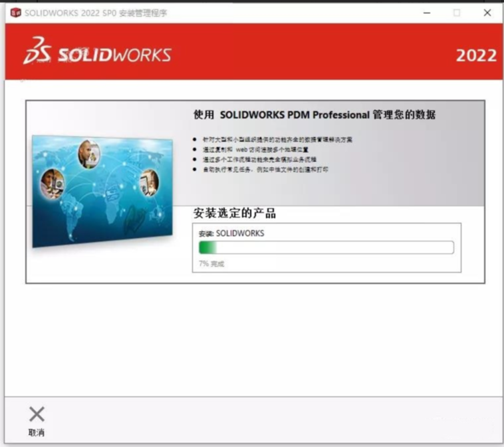
Task: Close the SOLIDWORKS installation manager window
Action: (x=487, y=13)
